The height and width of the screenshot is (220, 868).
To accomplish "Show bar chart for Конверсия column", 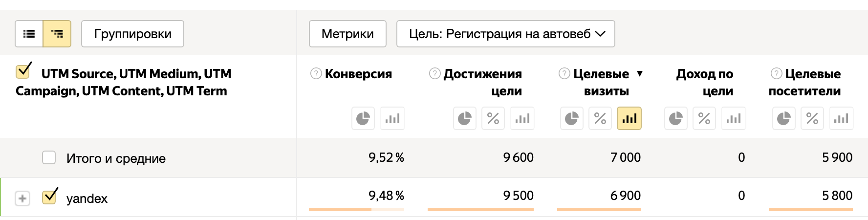I will 392,118.
